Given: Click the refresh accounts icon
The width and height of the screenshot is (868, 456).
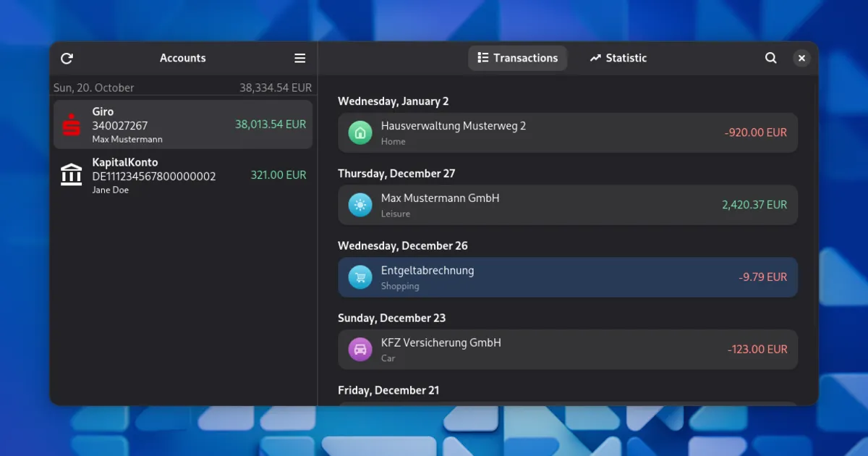Looking at the screenshot, I should [x=67, y=59].
